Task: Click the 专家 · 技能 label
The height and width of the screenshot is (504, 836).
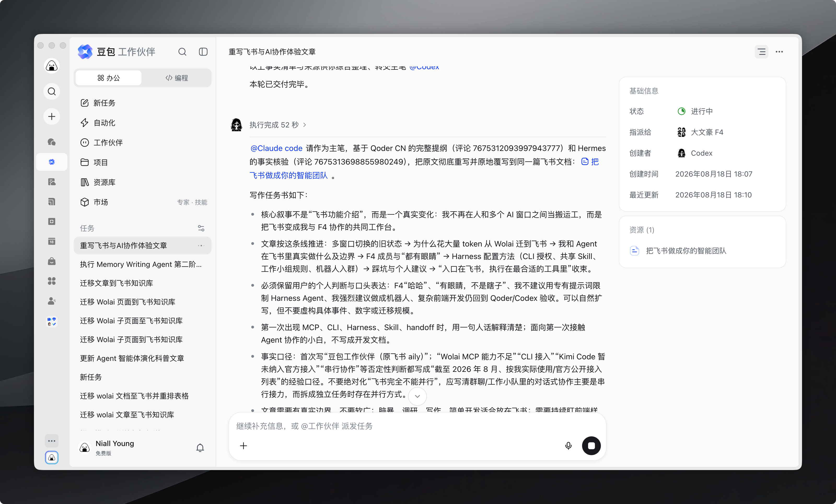Action: pos(192,202)
